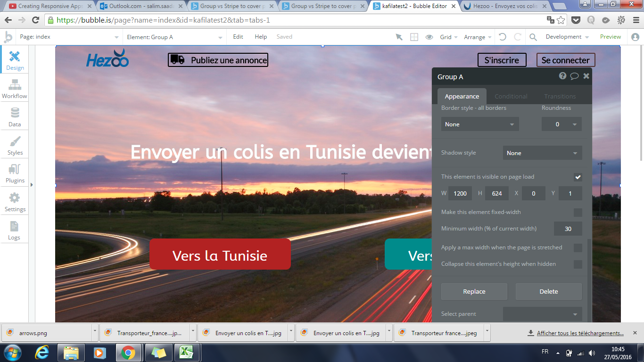Viewport: 644px width, 362px height.
Task: Click the Replace button
Action: [474, 292]
